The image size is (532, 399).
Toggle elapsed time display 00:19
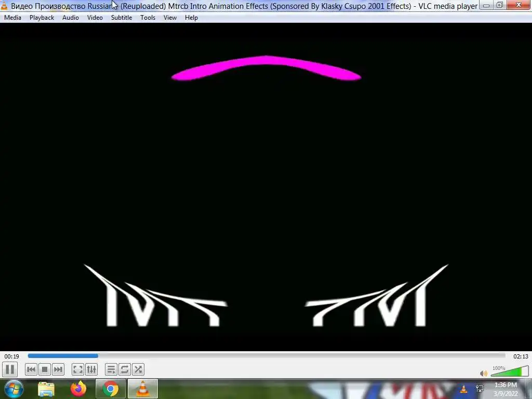point(11,356)
